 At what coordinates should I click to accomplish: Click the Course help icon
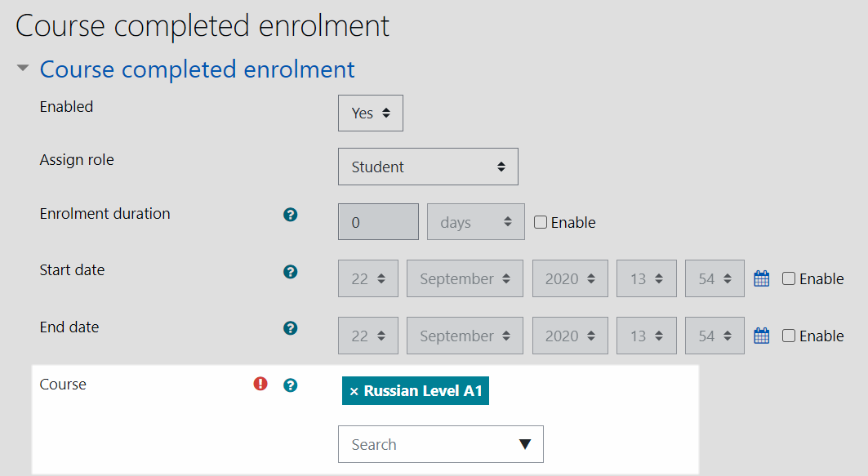click(290, 385)
